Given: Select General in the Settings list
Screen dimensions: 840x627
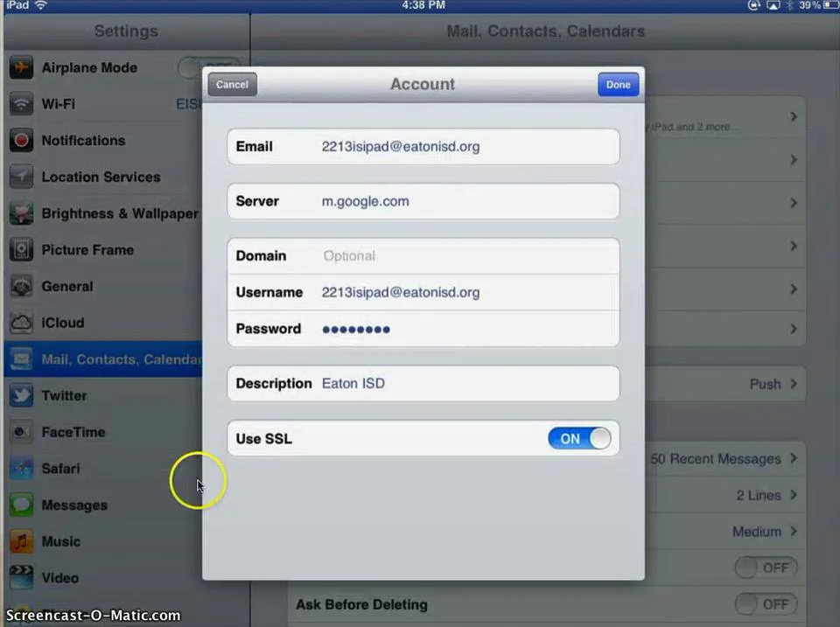Looking at the screenshot, I should (x=103, y=286).
